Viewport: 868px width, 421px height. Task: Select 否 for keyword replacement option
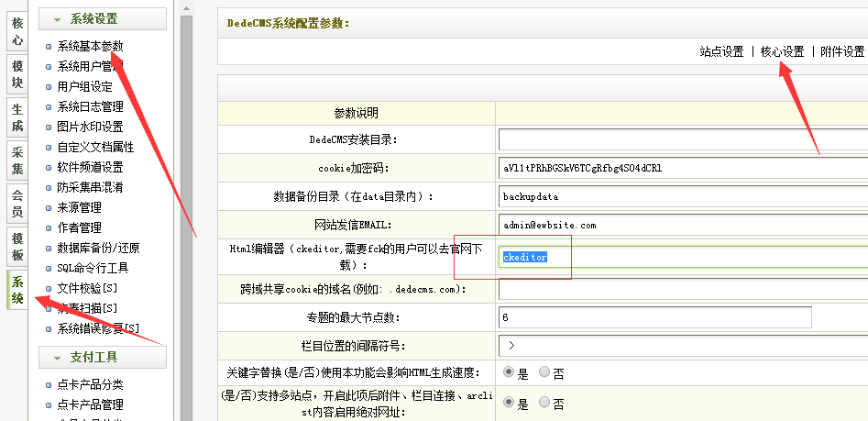544,372
